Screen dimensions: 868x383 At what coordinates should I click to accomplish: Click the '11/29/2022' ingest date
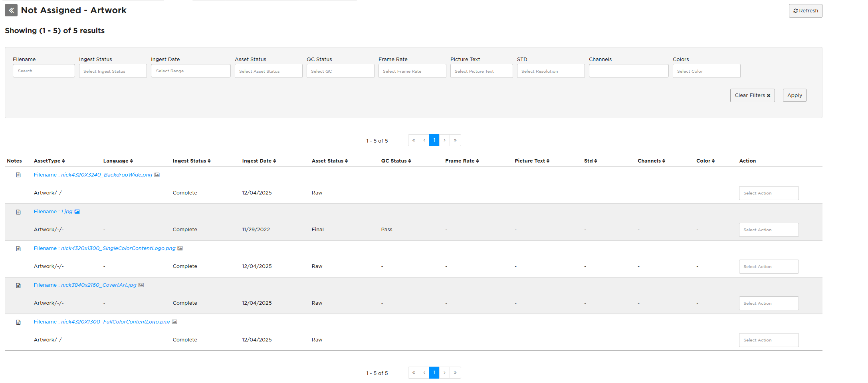tap(256, 230)
